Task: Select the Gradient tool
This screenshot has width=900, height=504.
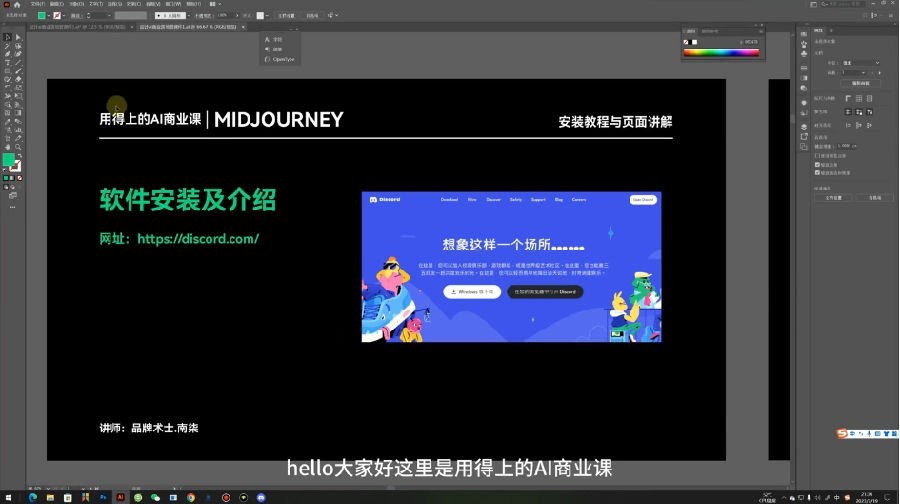Action: [18, 113]
